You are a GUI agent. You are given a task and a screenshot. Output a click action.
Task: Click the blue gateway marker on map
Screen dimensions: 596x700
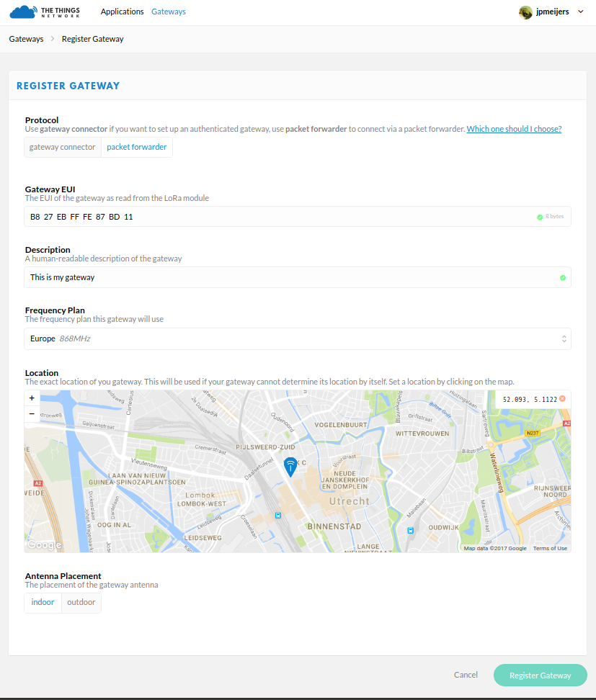click(x=290, y=467)
